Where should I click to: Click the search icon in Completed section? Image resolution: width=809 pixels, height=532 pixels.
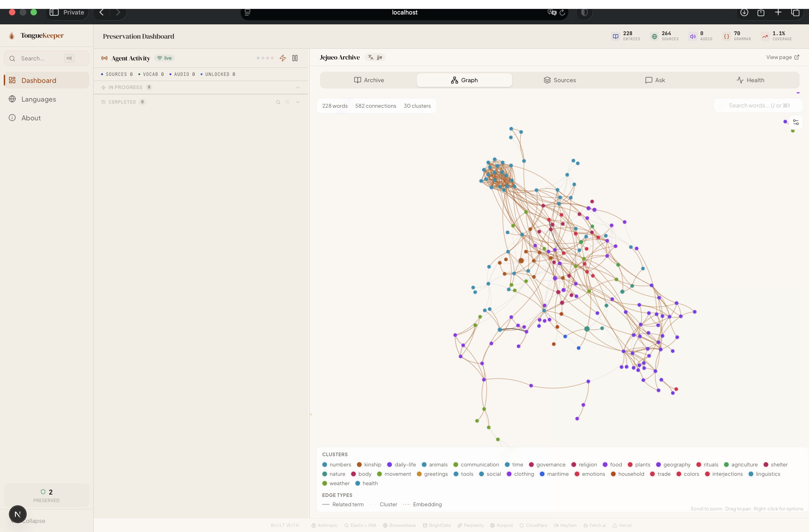click(x=278, y=102)
